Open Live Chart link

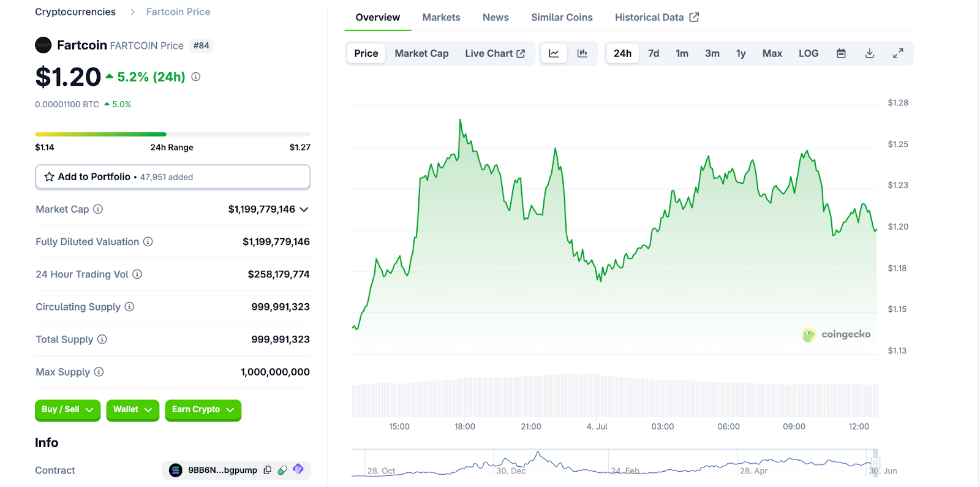coord(495,53)
